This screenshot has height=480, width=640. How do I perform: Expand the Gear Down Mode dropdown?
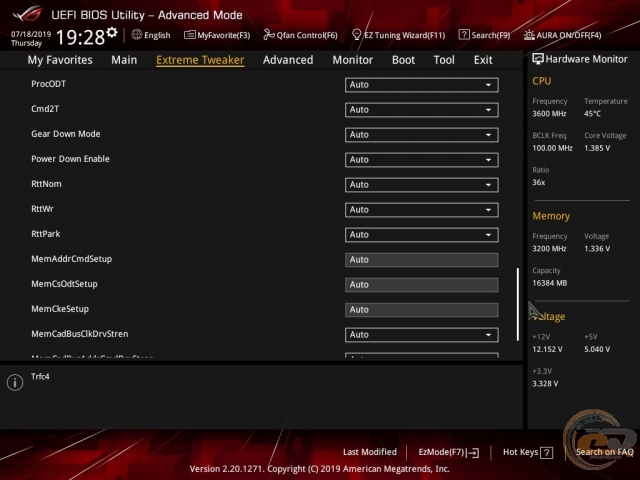422,135
